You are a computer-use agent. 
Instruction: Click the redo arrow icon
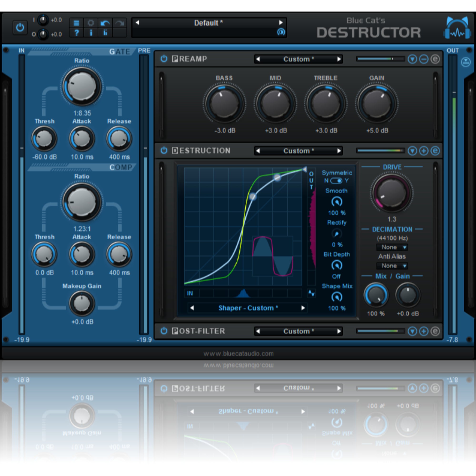click(x=120, y=23)
